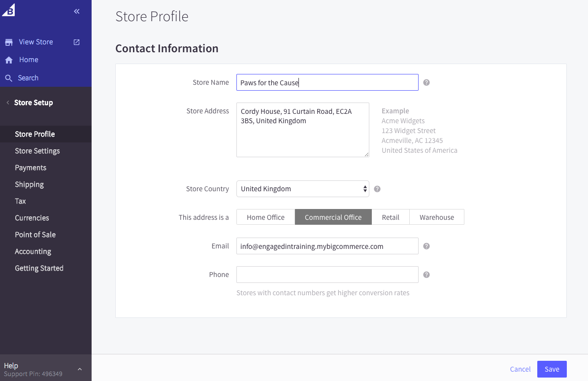Collapse the sidebar with double-chevron icon
This screenshot has width=588, height=381.
(x=77, y=11)
